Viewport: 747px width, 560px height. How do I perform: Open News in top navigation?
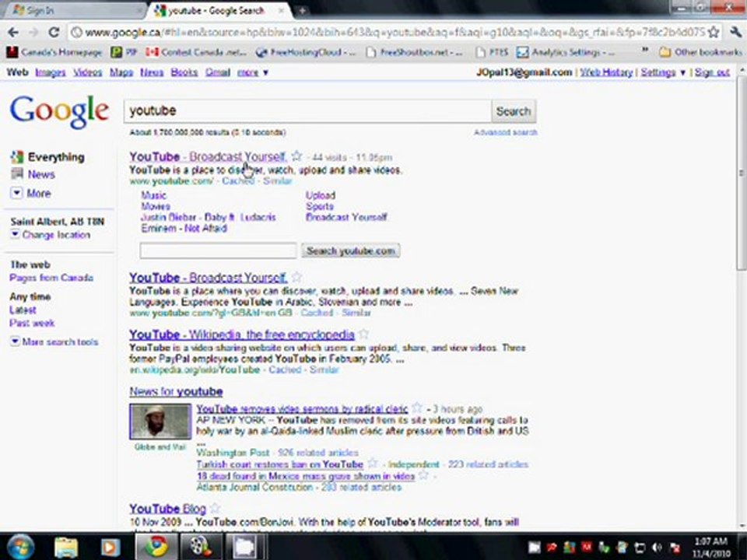pyautogui.click(x=152, y=72)
